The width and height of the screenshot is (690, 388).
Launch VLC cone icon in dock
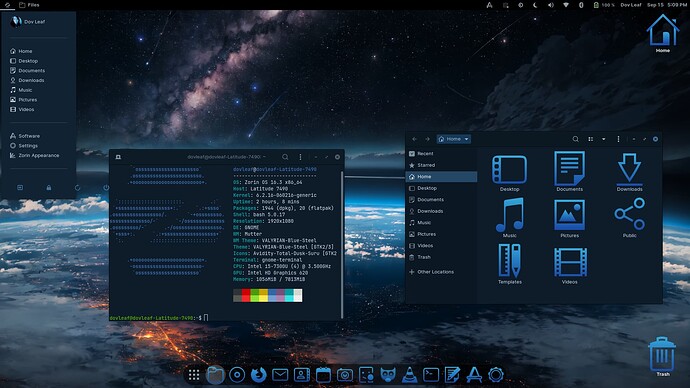[409, 375]
